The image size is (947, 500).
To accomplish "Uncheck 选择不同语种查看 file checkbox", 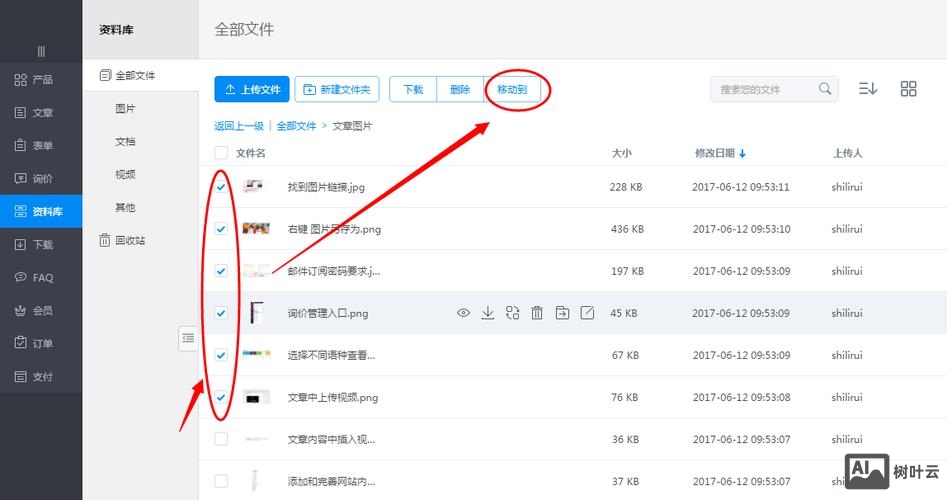I will pos(221,355).
